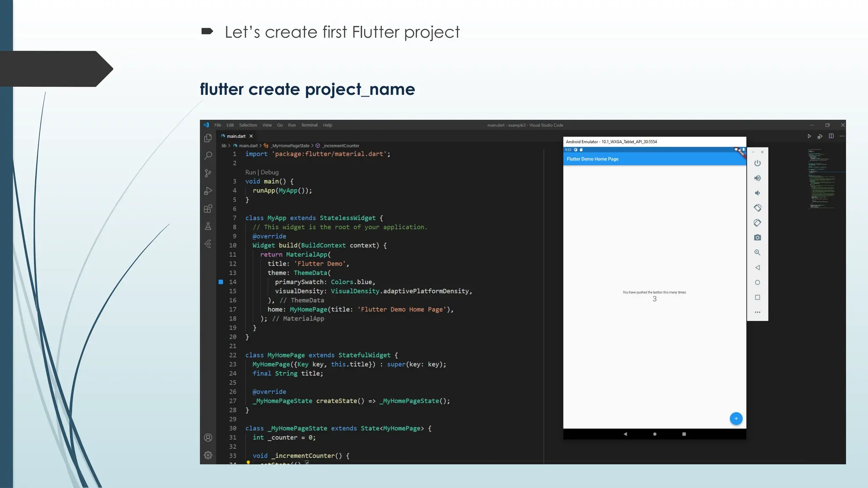Tap the floating plus button in app
Image resolution: width=868 pixels, height=488 pixels.
(736, 419)
